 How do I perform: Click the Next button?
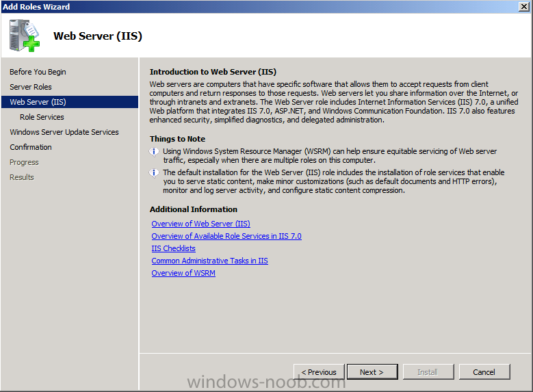tap(372, 372)
